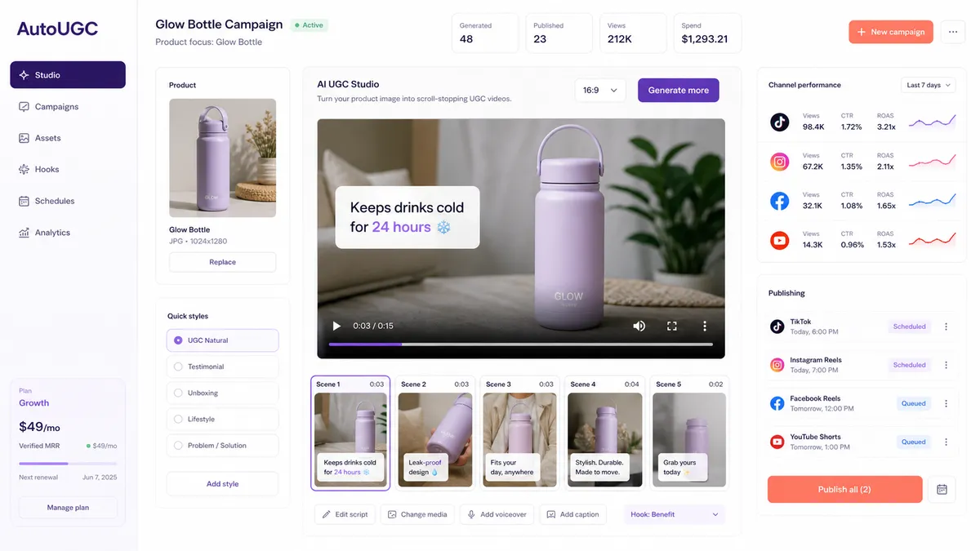Play the video preview
Viewport: 980px width, 551px height.
[336, 326]
